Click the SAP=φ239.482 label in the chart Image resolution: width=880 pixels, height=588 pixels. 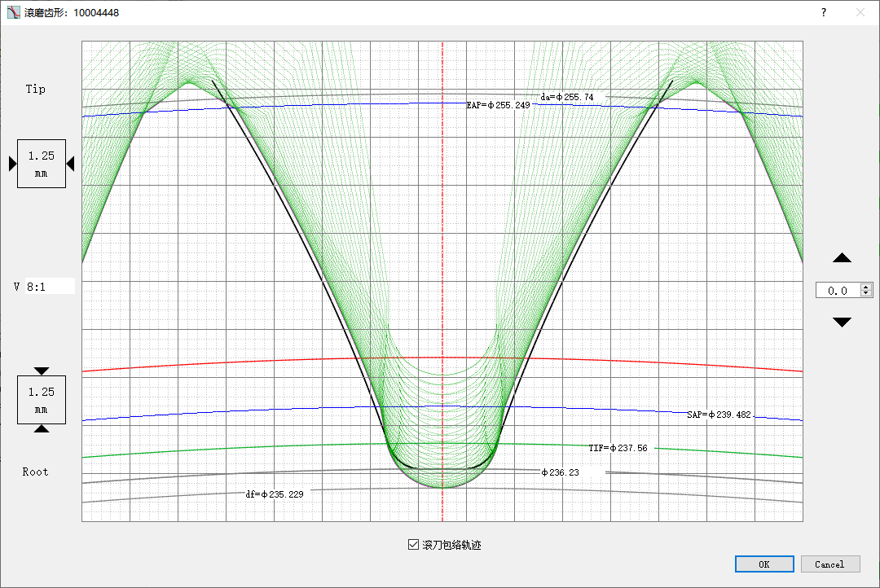tap(719, 415)
